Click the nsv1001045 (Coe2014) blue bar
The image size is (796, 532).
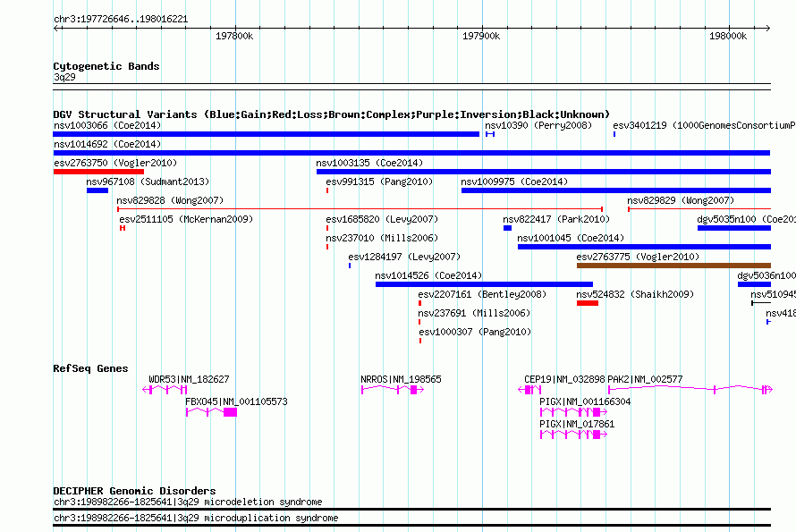pos(644,247)
